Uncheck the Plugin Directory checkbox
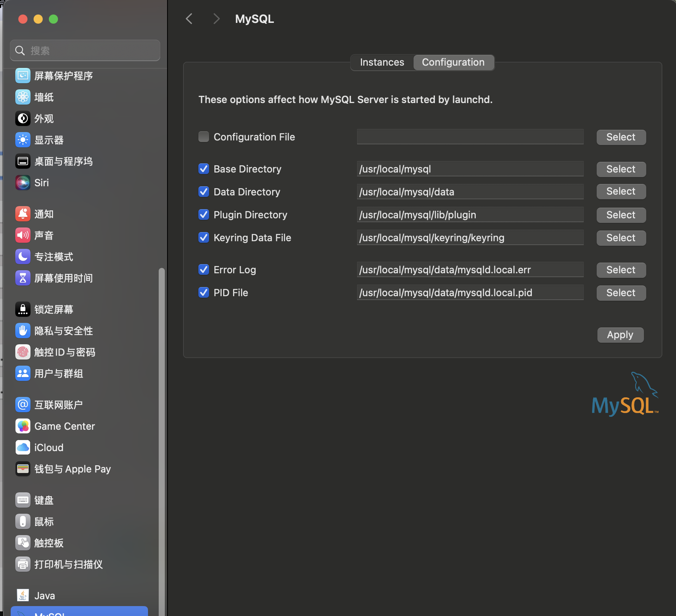The image size is (676, 616). click(204, 214)
